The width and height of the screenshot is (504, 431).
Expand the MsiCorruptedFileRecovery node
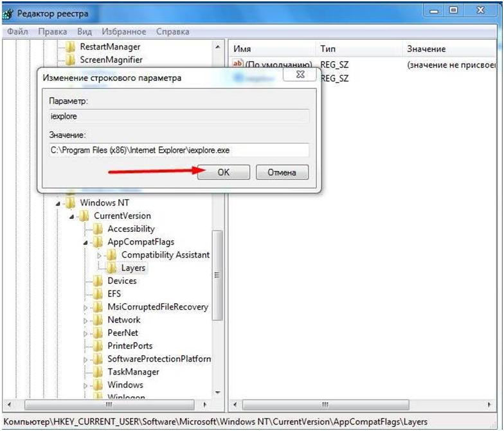[85, 308]
